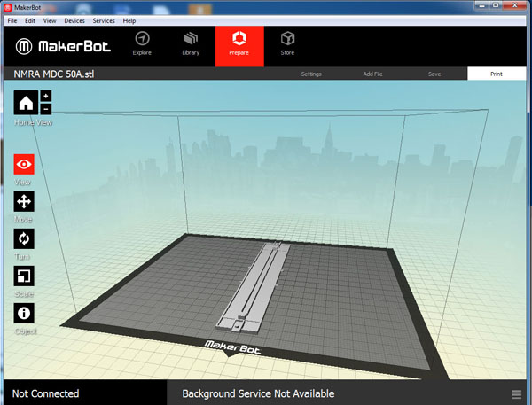Open the File menu
Screen dimensions: 532x405
[x=12, y=20]
